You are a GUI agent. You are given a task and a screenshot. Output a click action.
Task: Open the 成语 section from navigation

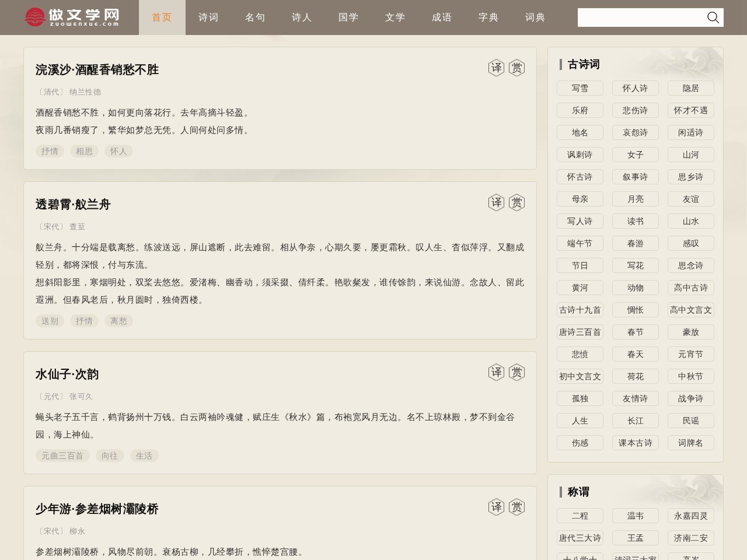click(442, 17)
